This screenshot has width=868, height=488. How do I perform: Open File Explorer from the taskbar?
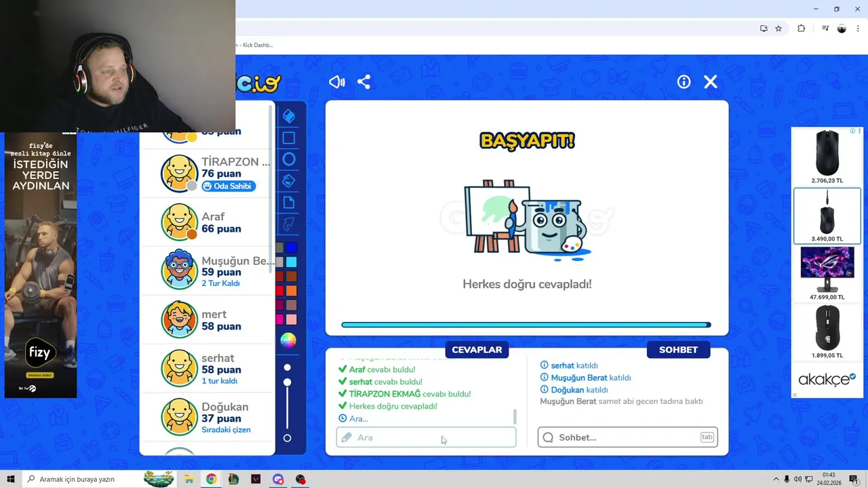[x=189, y=479]
